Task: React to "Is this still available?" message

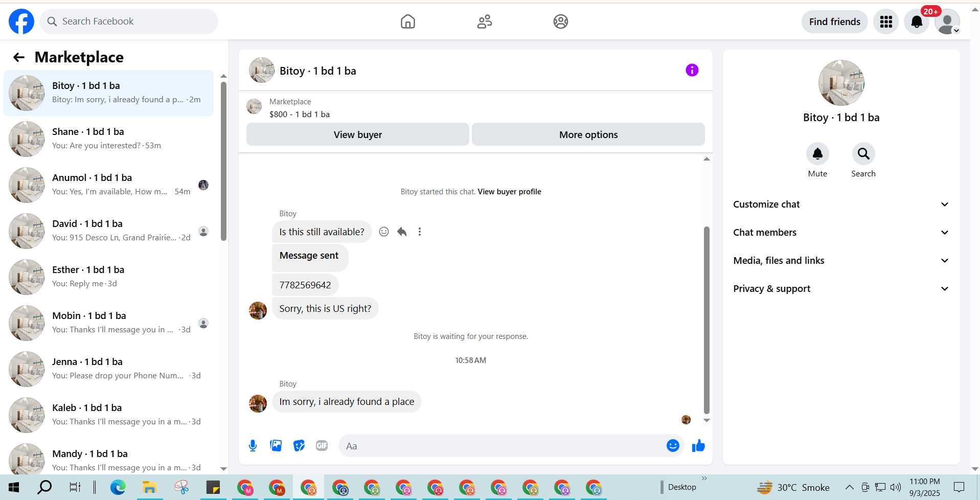Action: pos(384,232)
